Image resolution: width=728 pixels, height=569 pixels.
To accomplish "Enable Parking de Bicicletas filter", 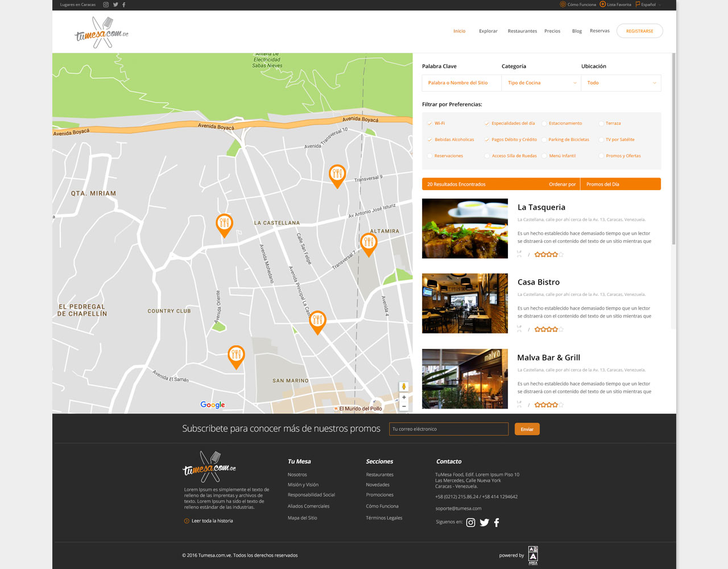I will tap(544, 139).
